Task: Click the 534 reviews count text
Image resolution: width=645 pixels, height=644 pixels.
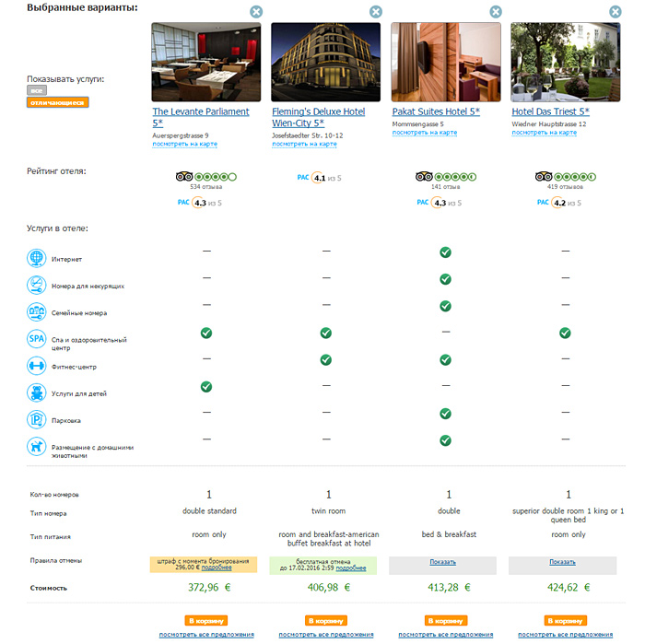Action: tap(205, 187)
